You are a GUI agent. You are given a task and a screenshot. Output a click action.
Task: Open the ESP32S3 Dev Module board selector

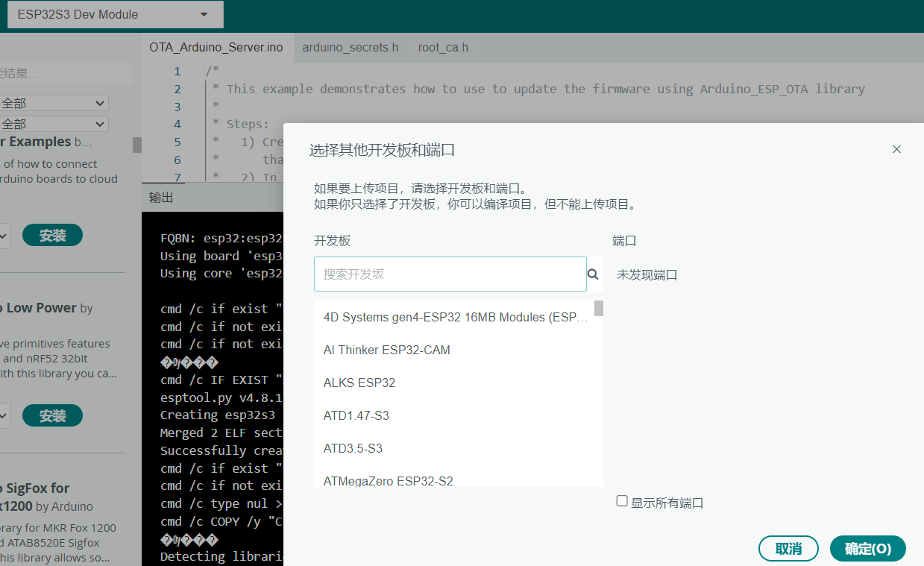115,14
